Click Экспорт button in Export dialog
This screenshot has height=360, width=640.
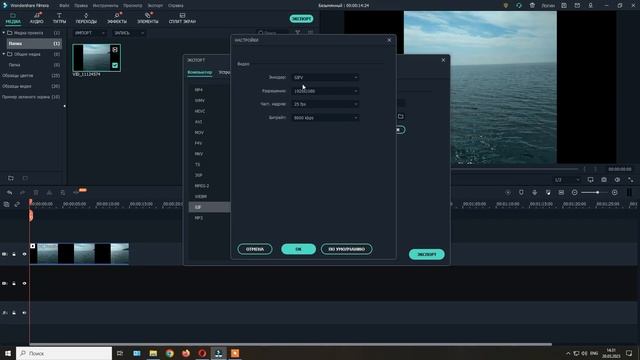(427, 254)
